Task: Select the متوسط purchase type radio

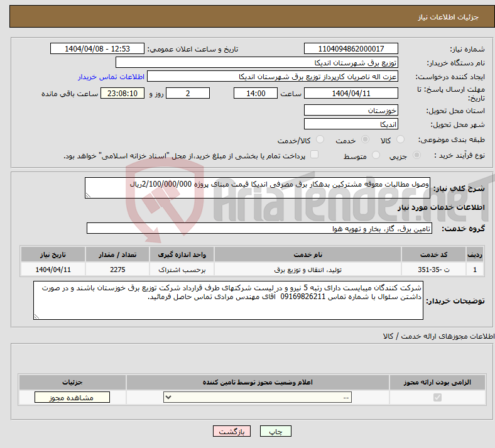Action: 376,155
